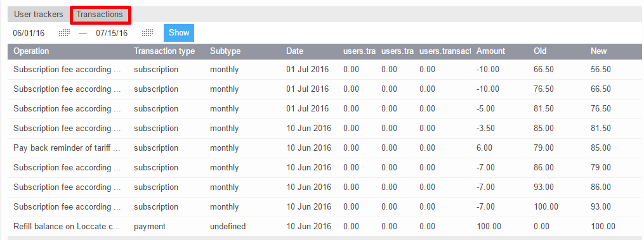Click Subscription fee operation with new balance 56.50
Image resolution: width=644 pixels, height=240 pixels.
(x=67, y=69)
